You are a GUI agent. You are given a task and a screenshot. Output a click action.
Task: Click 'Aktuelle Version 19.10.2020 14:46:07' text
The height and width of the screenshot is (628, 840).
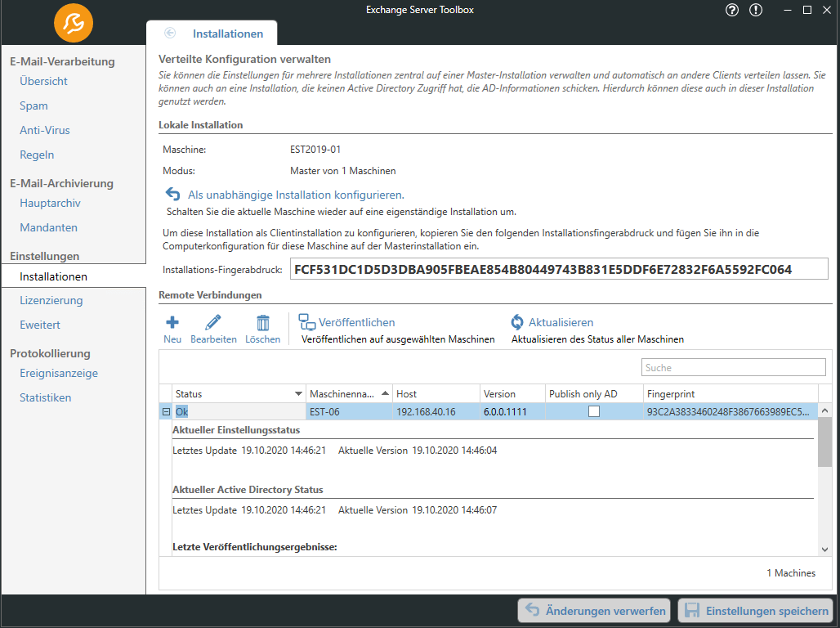[x=418, y=510]
